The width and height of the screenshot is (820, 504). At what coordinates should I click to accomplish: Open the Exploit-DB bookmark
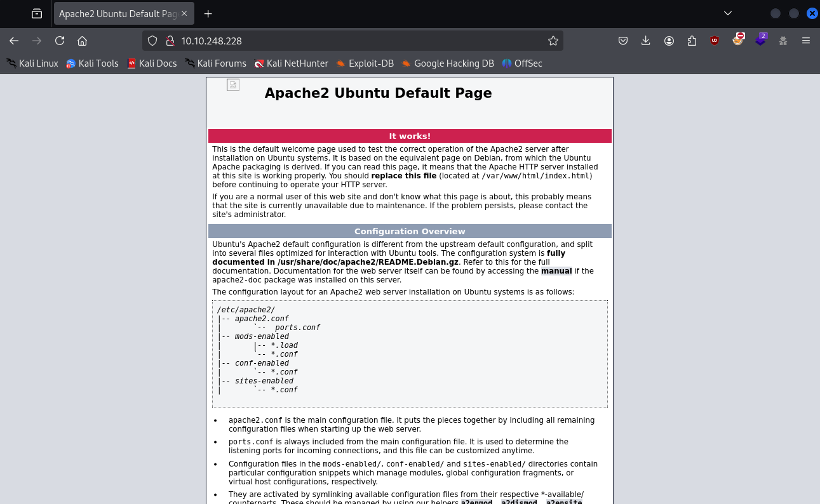click(x=365, y=63)
